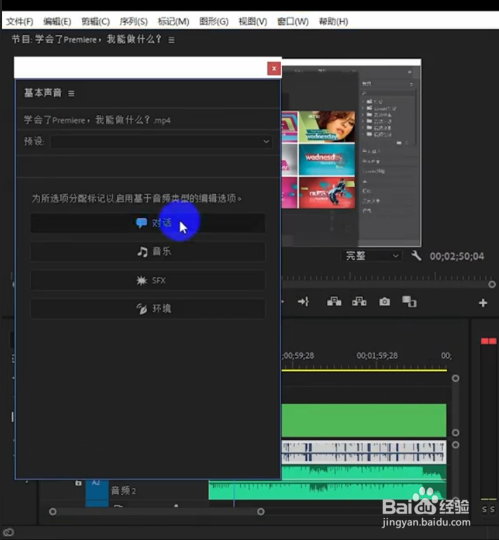This screenshot has width=499, height=540.
Task: Assign the 音乐 music audio type
Action: click(x=148, y=251)
